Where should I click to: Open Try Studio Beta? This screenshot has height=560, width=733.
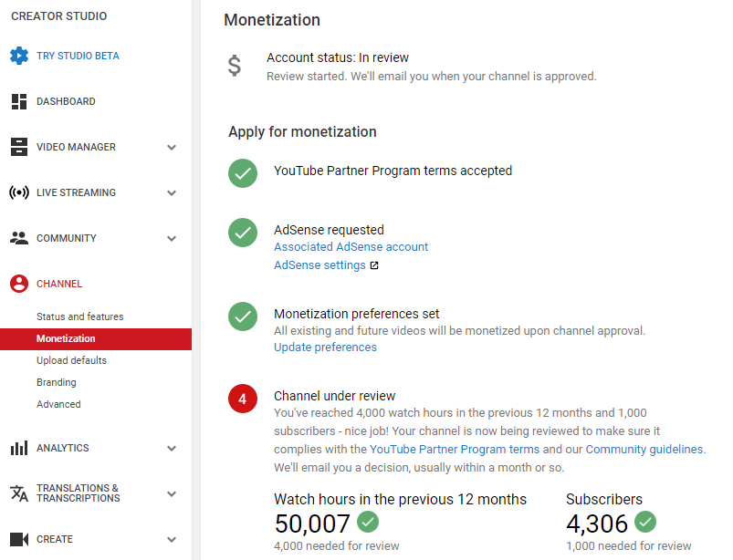tap(78, 56)
